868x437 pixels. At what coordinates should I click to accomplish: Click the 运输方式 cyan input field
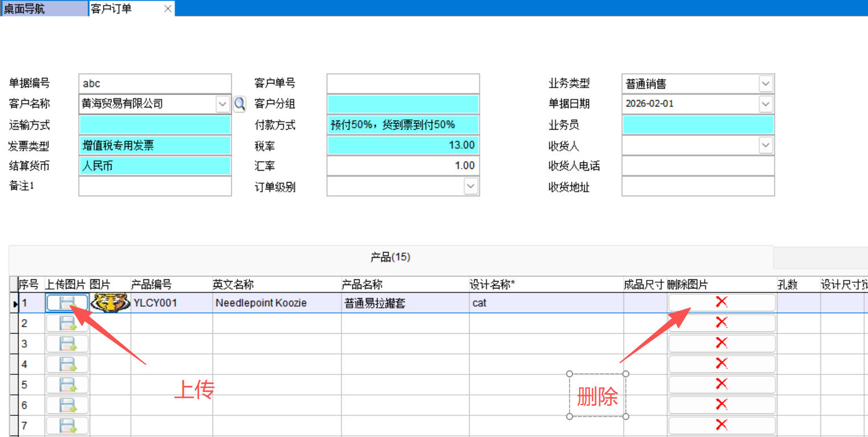click(x=155, y=125)
